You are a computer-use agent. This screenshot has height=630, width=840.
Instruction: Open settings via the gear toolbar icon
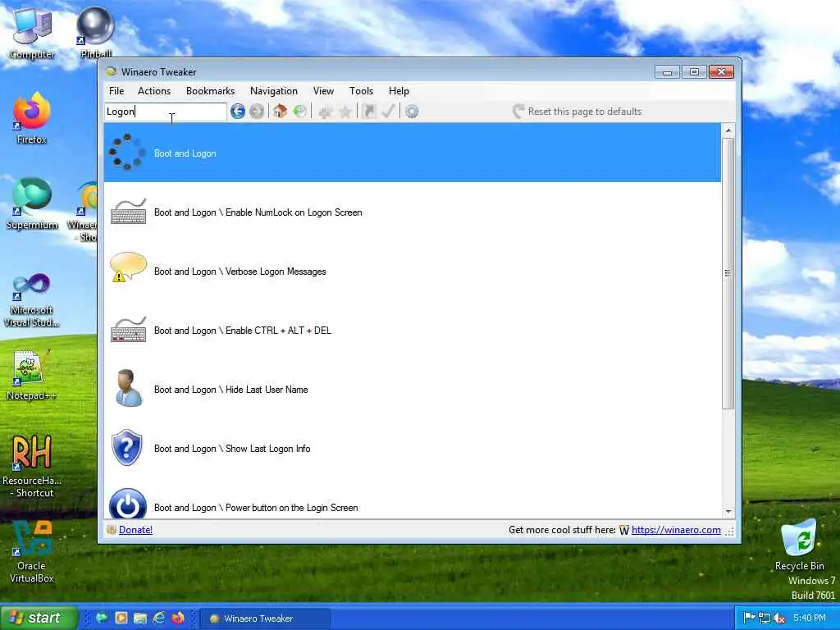click(x=412, y=112)
